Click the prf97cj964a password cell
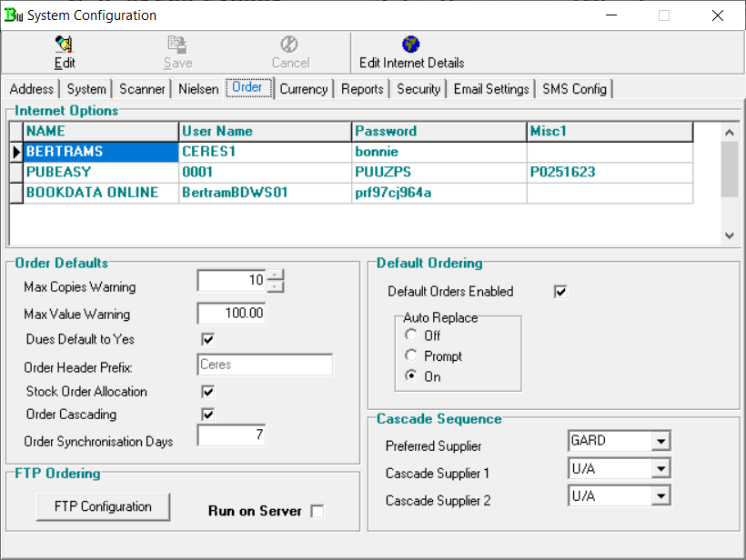 (x=439, y=193)
